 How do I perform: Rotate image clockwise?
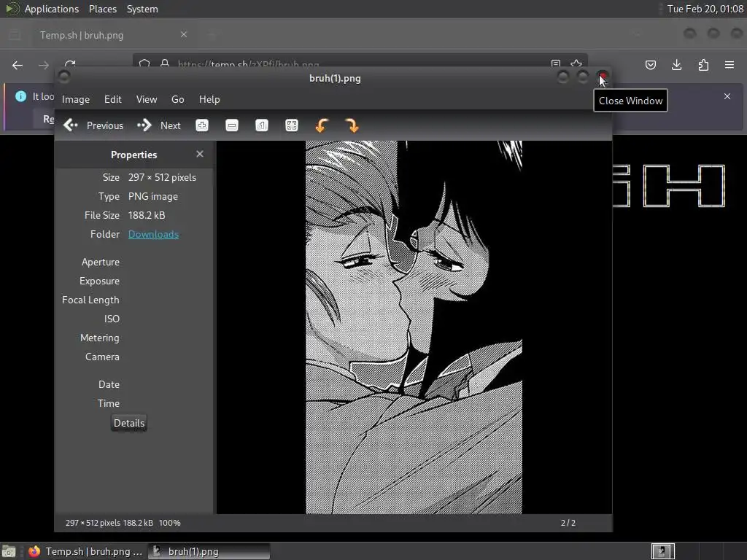coord(352,125)
